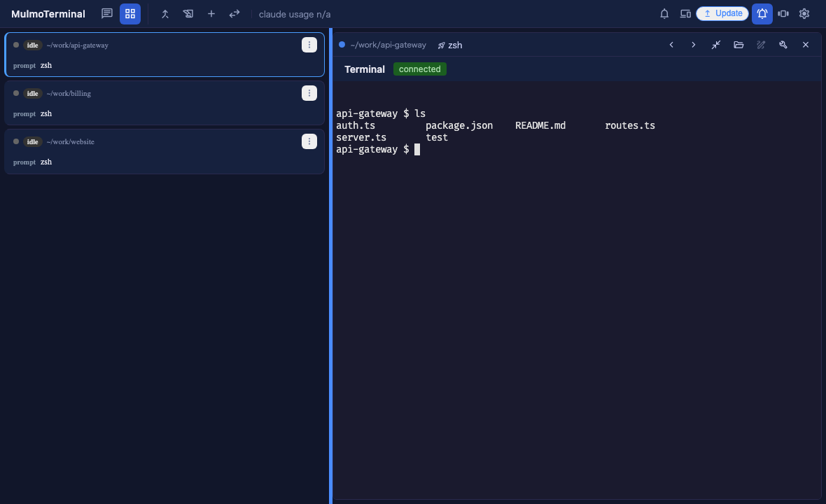Click package.json in terminal output
Screen dimensions: 826x504
[x=459, y=125]
